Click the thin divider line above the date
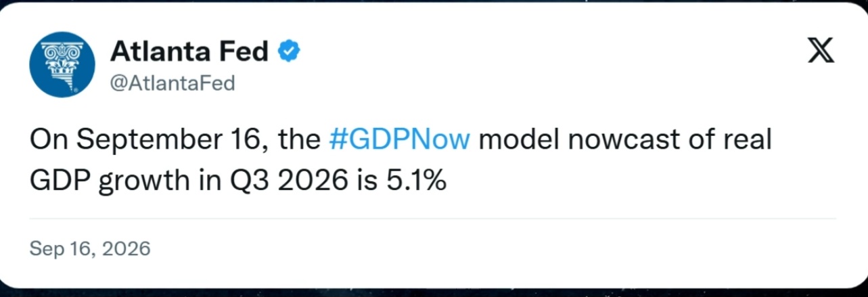Viewport: 868px width, 297px height. coord(433,219)
